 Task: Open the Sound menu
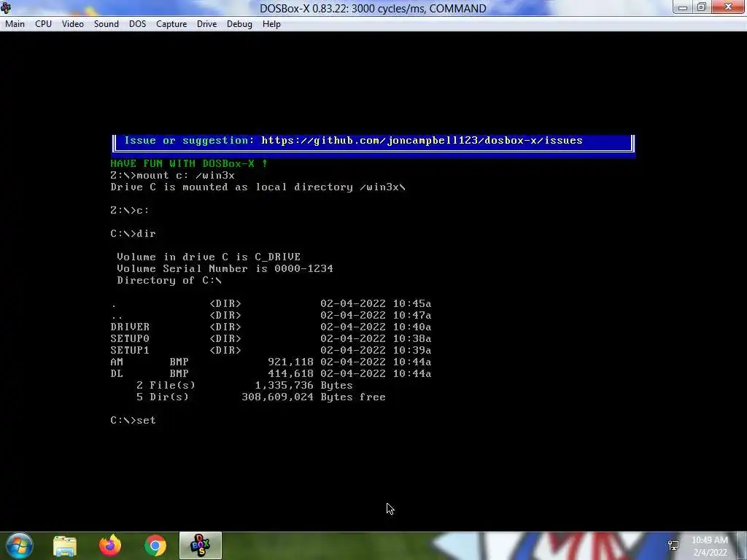point(107,24)
